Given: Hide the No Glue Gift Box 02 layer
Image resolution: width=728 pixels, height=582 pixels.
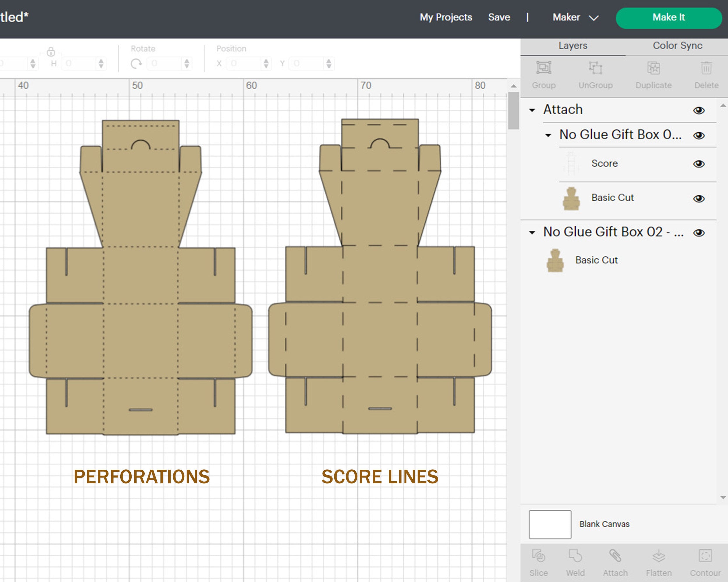Looking at the screenshot, I should pyautogui.click(x=699, y=233).
